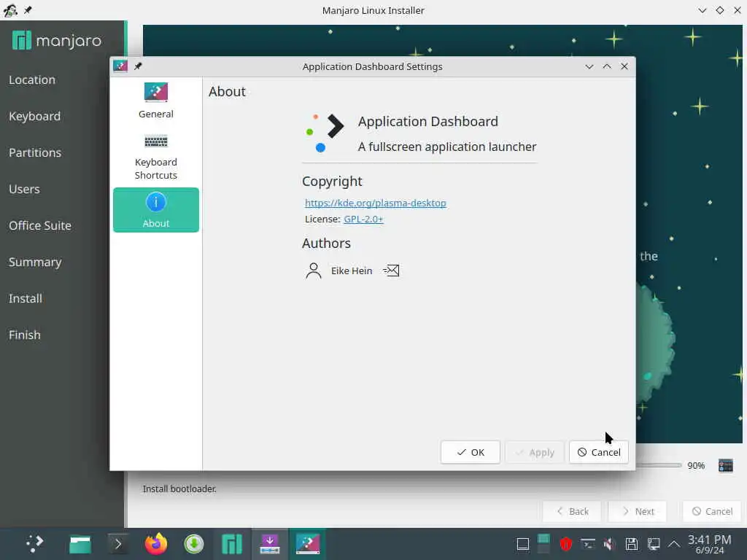Click the installer's Back button
The image size is (747, 560).
pos(572,511)
